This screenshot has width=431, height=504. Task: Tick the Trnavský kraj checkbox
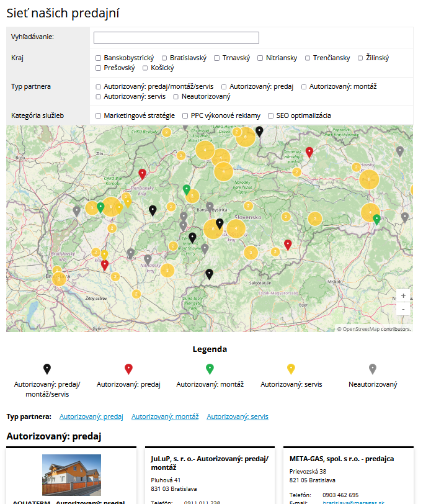pos(217,58)
